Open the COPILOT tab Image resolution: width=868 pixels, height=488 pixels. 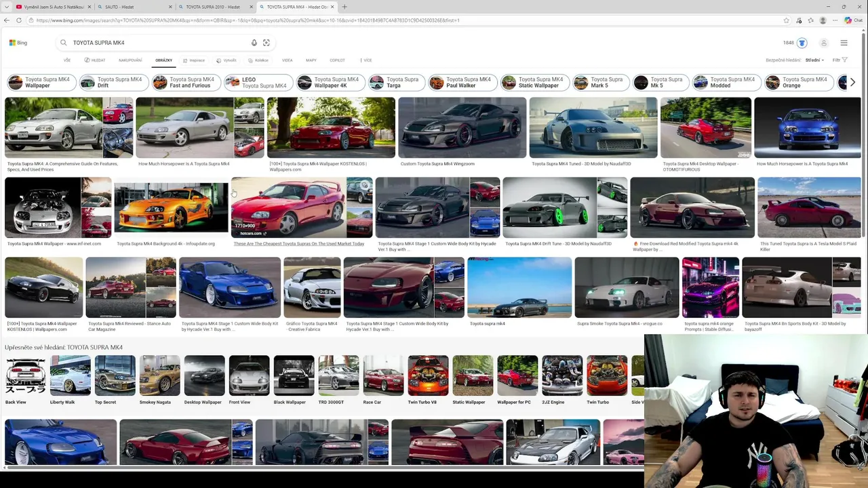click(337, 60)
